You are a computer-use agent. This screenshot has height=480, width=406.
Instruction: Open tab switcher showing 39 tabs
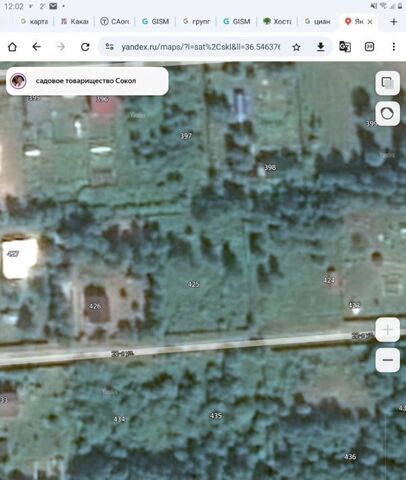pyautogui.click(x=369, y=47)
